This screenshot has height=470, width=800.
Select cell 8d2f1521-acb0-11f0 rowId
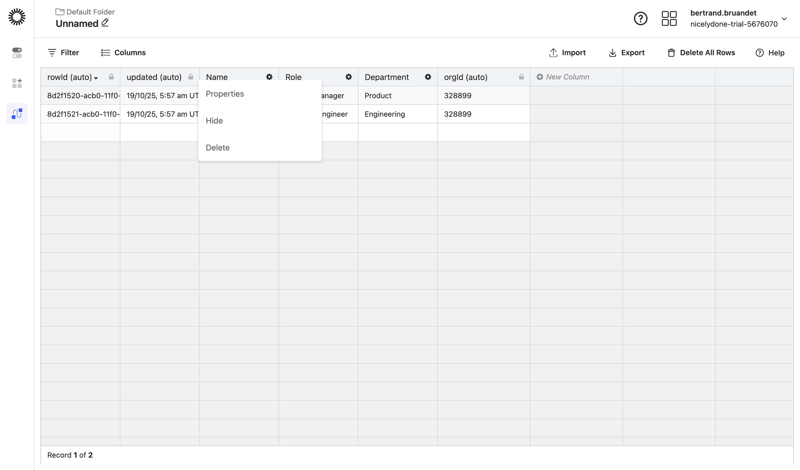(81, 114)
